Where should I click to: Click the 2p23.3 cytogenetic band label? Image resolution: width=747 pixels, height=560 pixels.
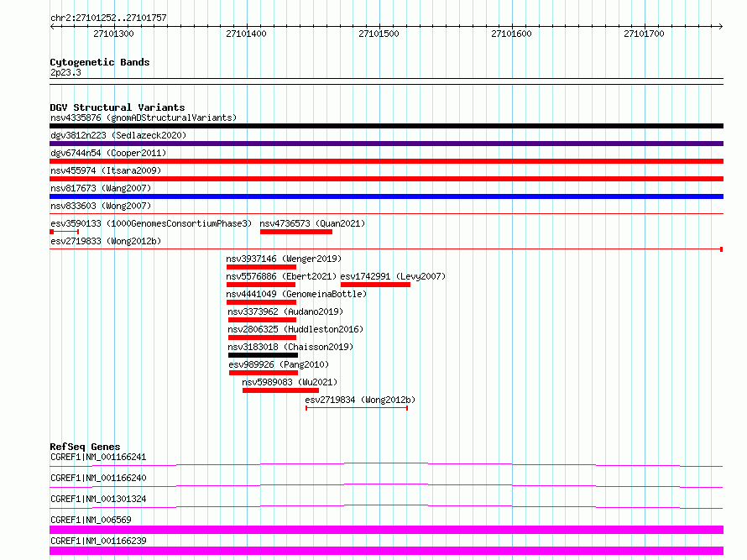[x=65, y=72]
